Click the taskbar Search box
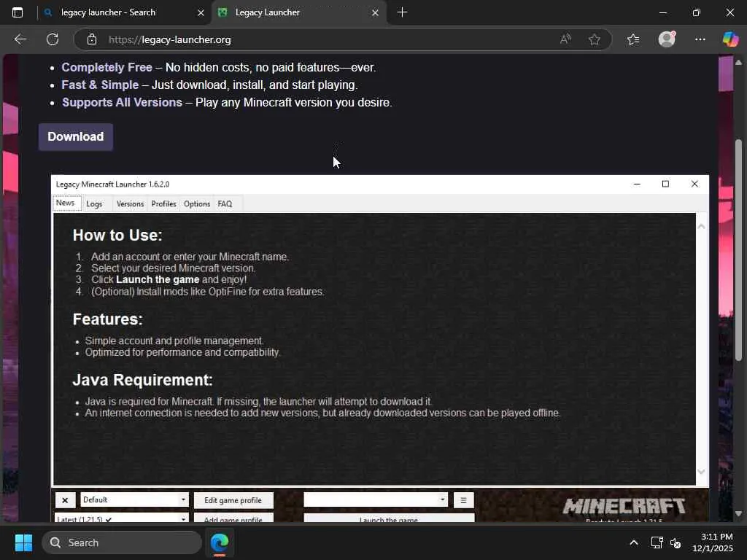This screenshot has width=747, height=560. coord(122,542)
